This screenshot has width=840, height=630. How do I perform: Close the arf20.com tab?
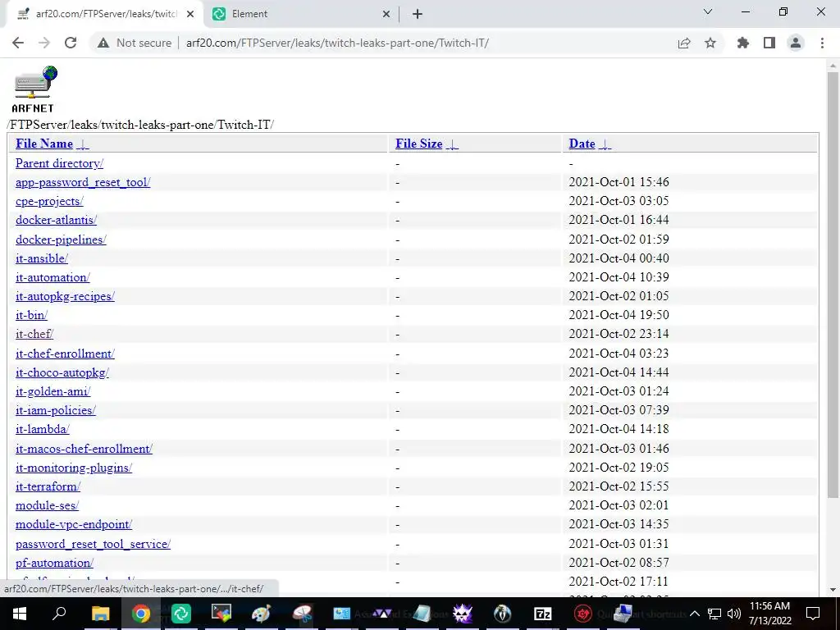click(190, 14)
